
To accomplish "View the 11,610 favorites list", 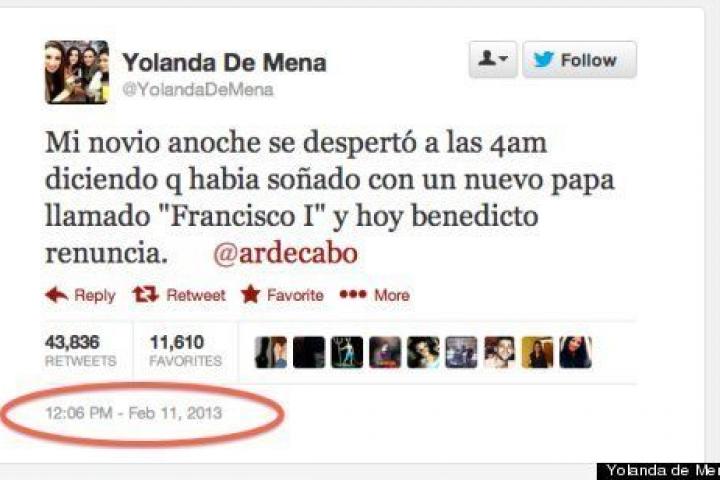I will click(186, 351).
